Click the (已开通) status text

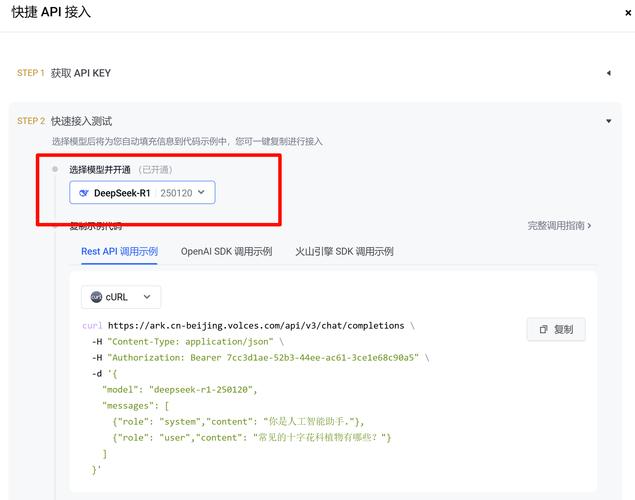156,170
